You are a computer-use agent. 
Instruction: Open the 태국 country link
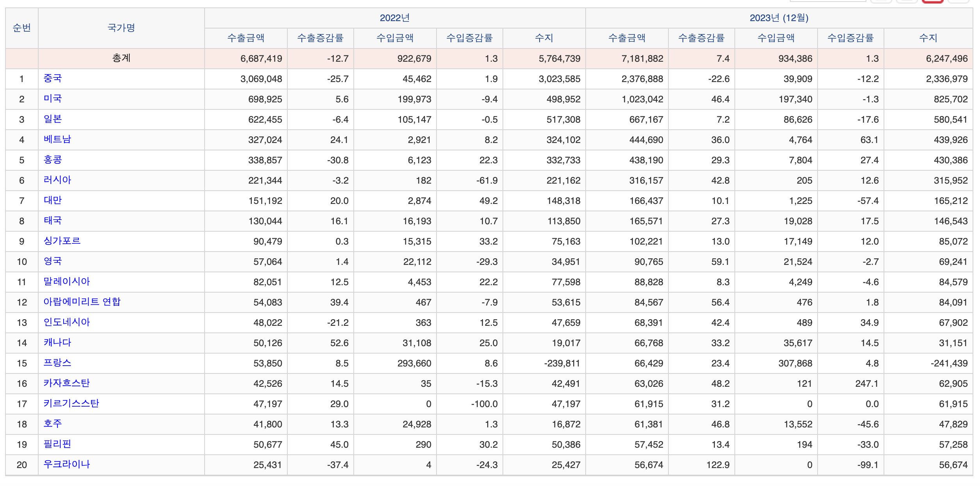pyautogui.click(x=53, y=221)
